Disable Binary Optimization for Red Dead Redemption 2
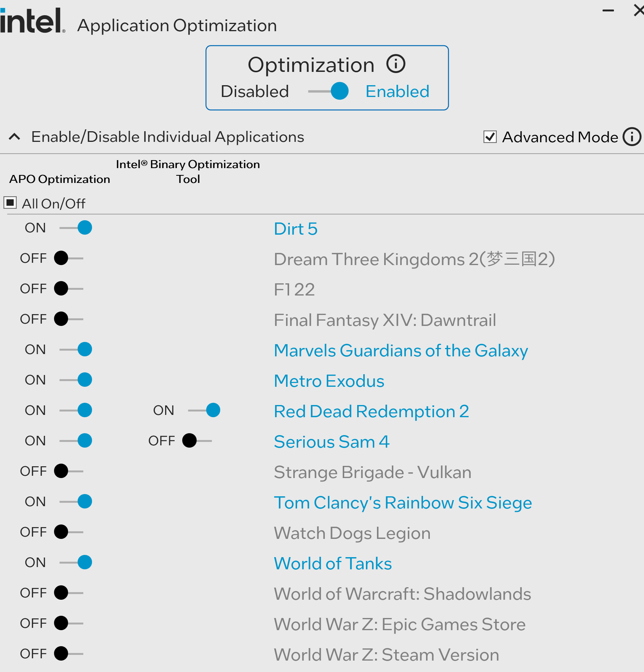This screenshot has width=644, height=672. pyautogui.click(x=205, y=410)
